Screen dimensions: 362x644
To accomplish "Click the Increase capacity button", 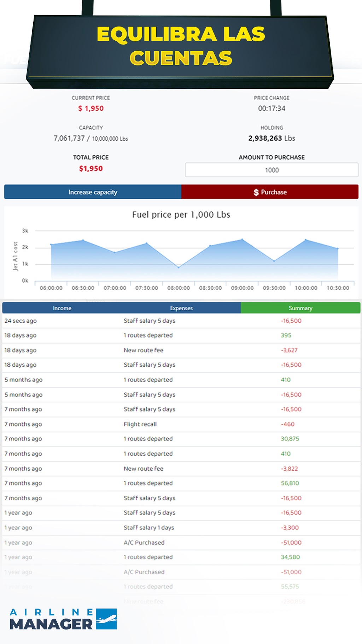I will point(93,192).
